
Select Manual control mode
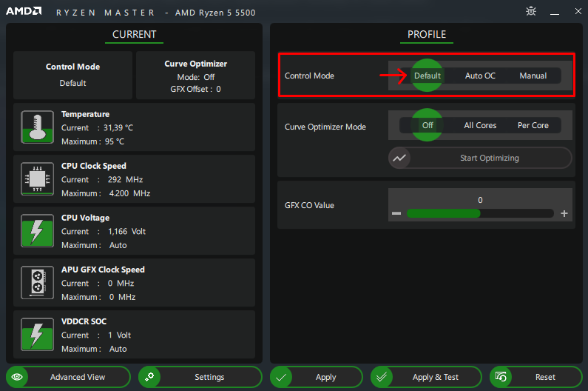(533, 76)
